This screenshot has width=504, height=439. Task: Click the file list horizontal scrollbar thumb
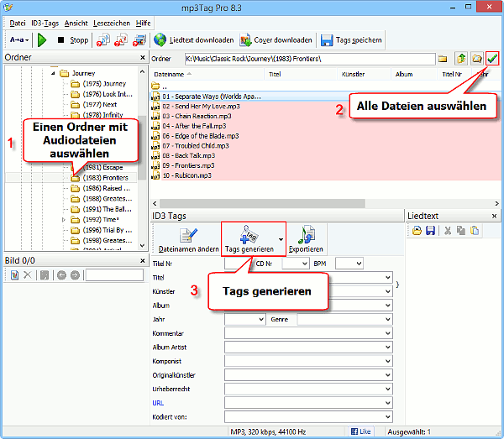(x=262, y=203)
